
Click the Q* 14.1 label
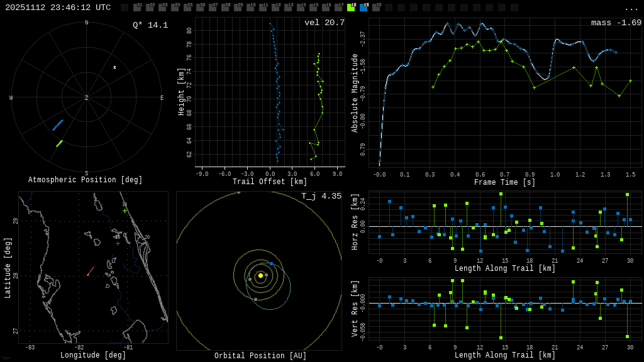coord(150,25)
